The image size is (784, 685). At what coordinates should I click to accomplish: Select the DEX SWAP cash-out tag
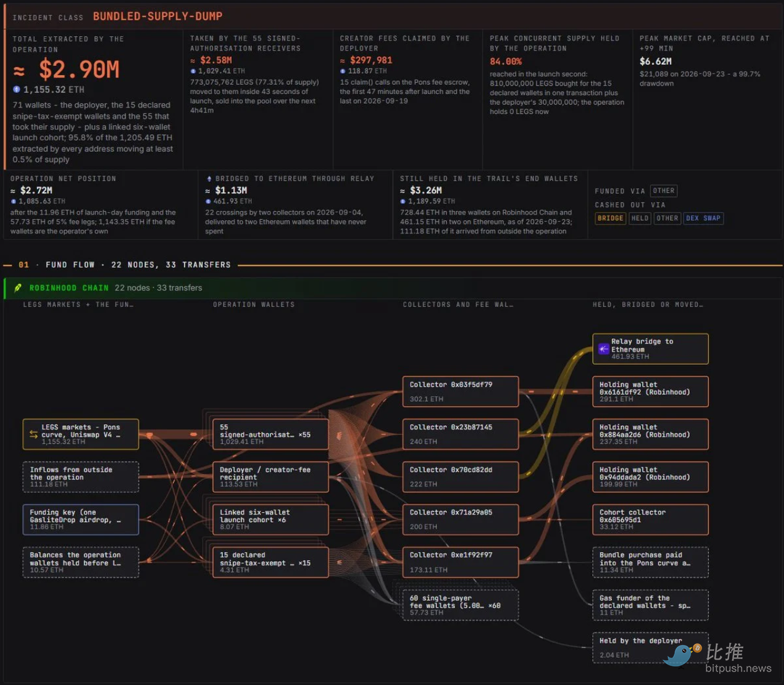point(703,218)
